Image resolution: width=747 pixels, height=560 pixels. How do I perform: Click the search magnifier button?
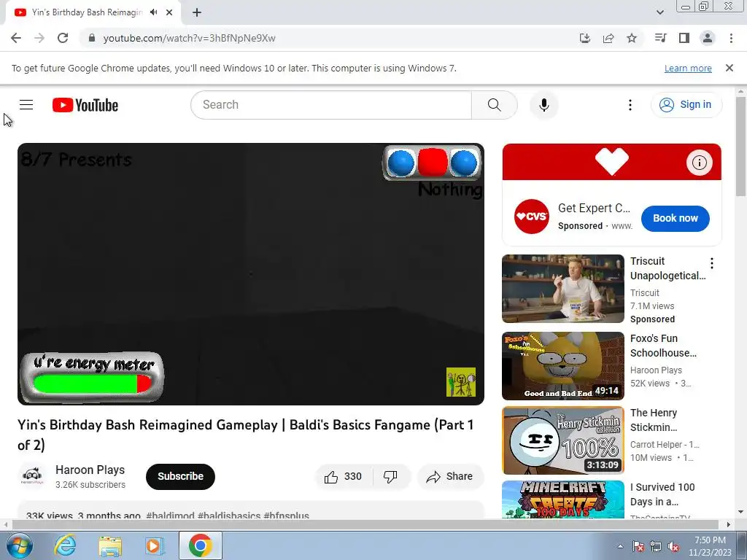[494, 105]
